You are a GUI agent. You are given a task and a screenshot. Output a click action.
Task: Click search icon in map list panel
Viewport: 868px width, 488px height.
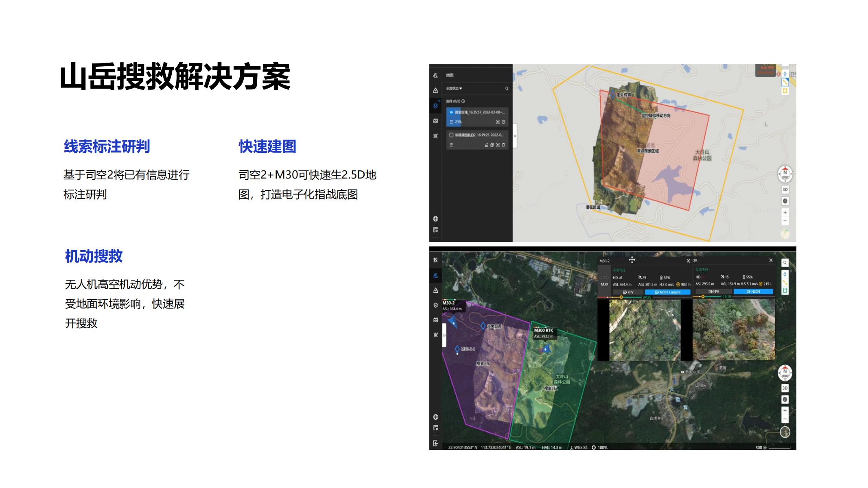[507, 88]
